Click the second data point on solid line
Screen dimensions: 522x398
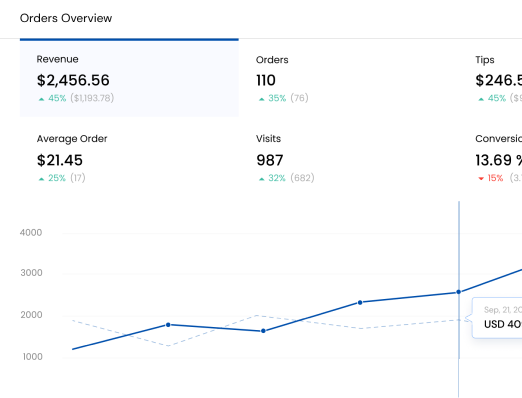(168, 325)
